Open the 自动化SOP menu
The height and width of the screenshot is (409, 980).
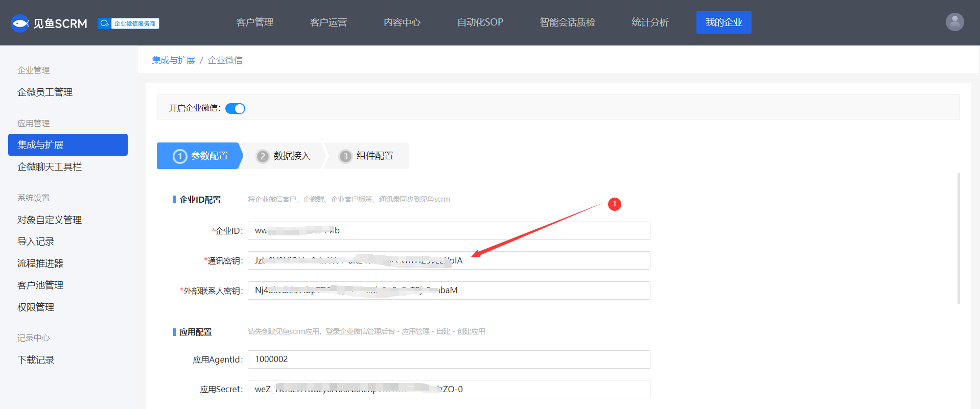click(x=480, y=22)
